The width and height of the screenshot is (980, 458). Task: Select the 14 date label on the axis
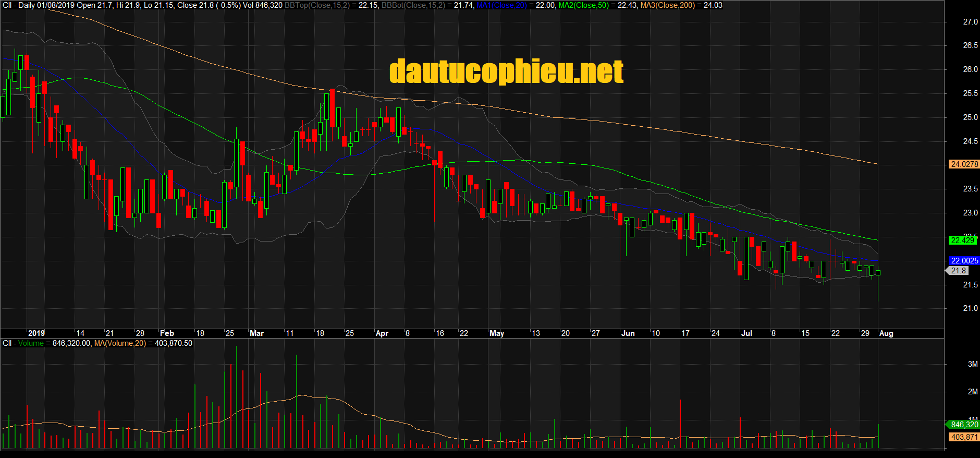(x=80, y=333)
